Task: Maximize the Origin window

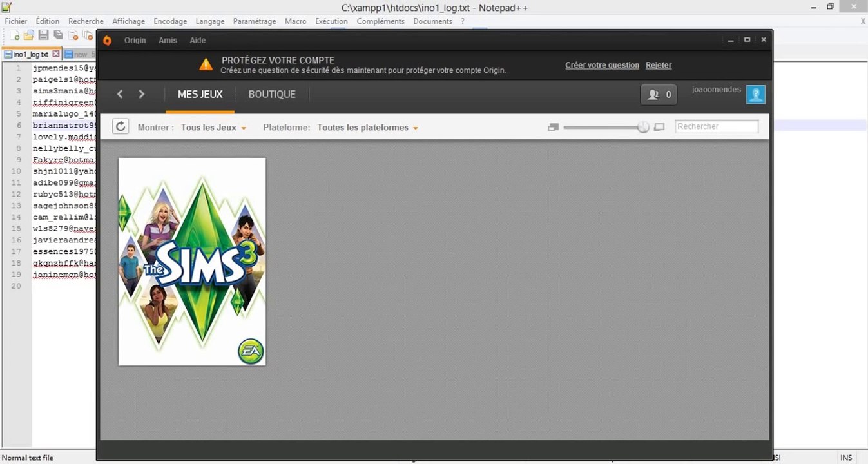Action: (747, 40)
